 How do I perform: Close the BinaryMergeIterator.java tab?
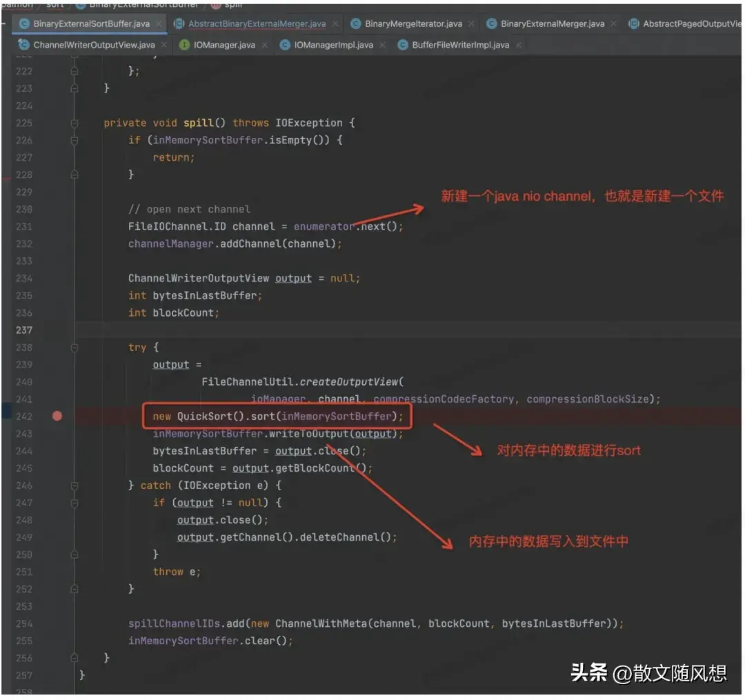pyautogui.click(x=471, y=23)
